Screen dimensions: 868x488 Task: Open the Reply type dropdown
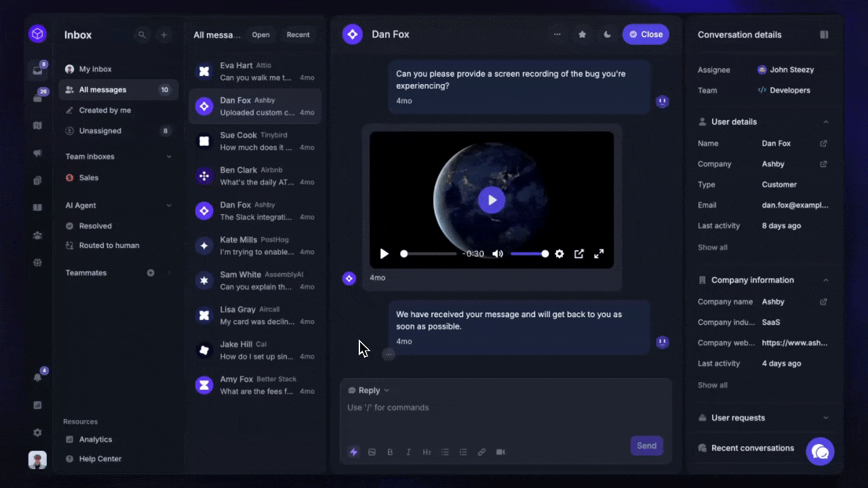(369, 390)
